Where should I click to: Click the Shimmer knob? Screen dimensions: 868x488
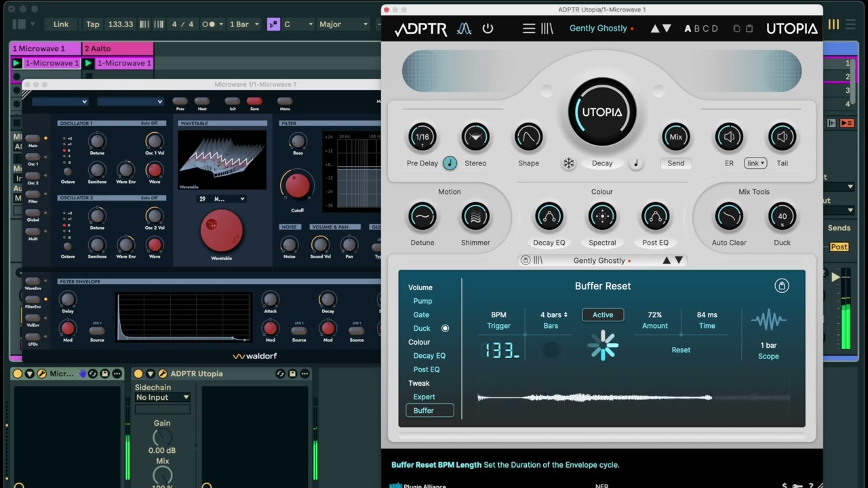pyautogui.click(x=475, y=216)
